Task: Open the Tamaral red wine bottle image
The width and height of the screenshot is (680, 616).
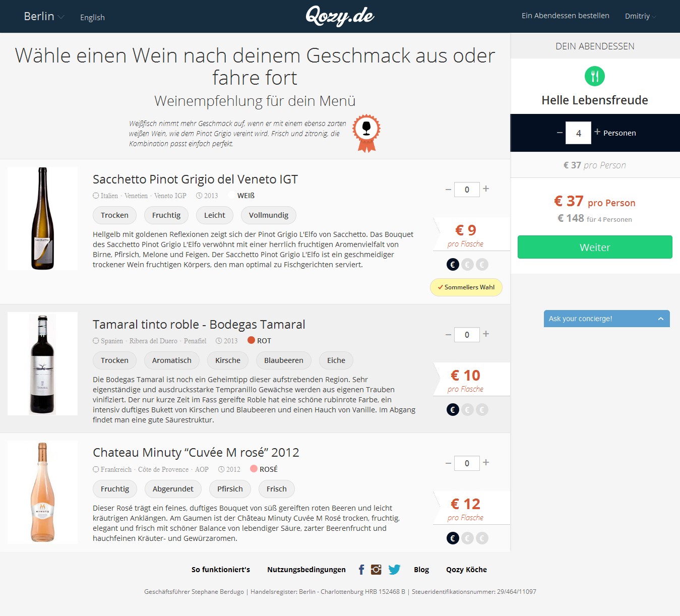Action: tap(43, 364)
